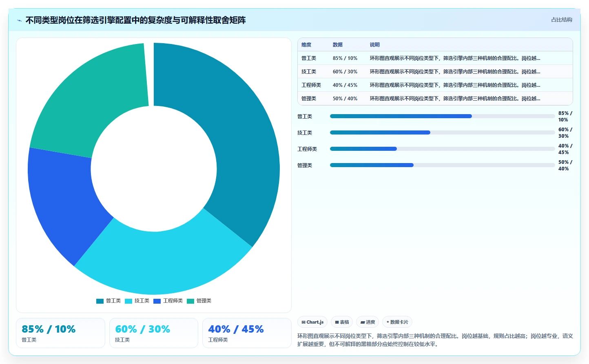Screen dimensions: 589x364
Task: Click the 数据卡片 chip icon
Action: point(387,322)
